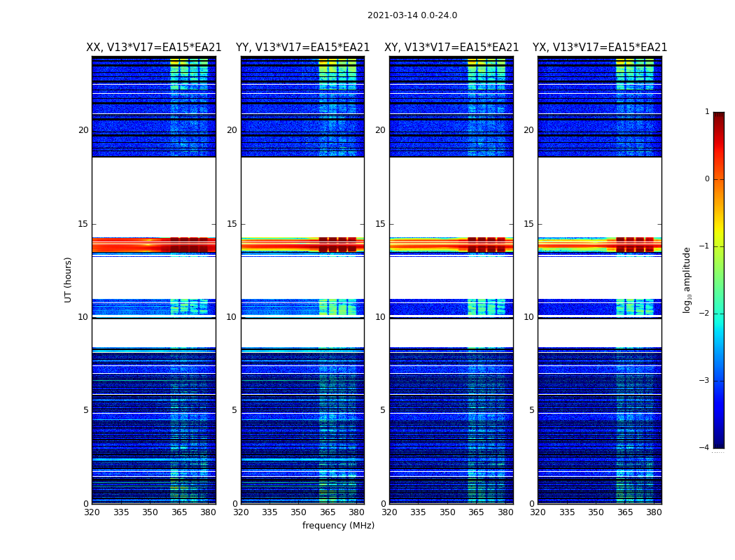Screen dimensions: 735x560
Task: Click the UT (hours) axis label
Action: [x=68, y=280]
